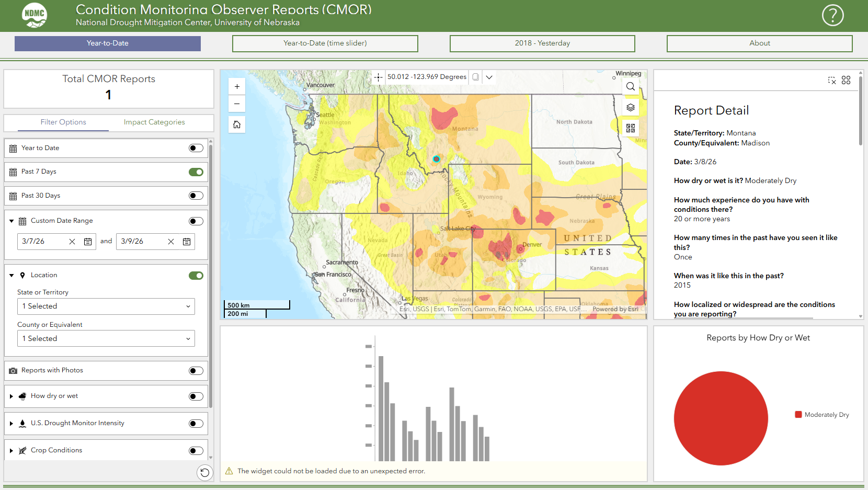
Task: Click the About button
Action: [x=759, y=43]
